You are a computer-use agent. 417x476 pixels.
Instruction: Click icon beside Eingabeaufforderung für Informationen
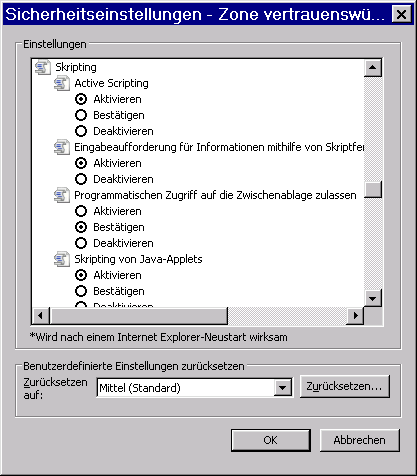click(62, 147)
